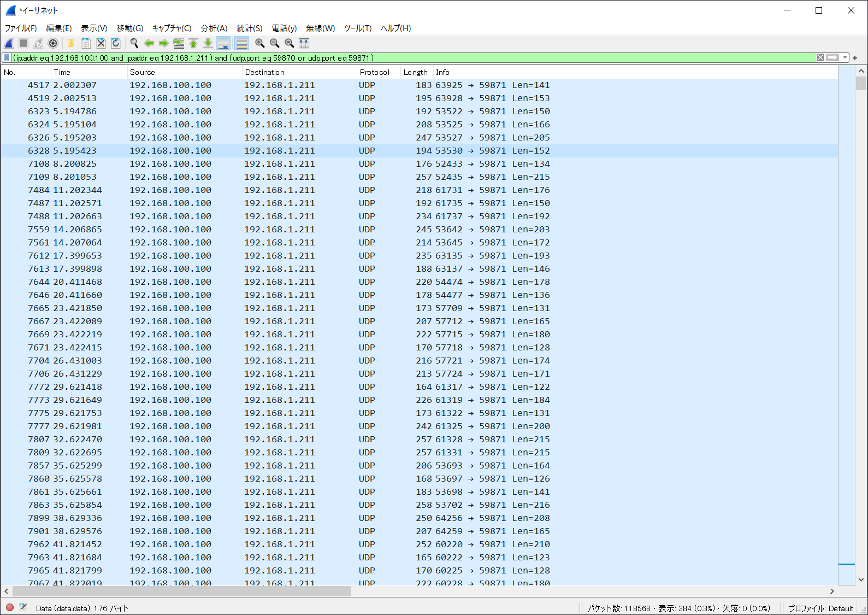868x615 pixels.
Task: Open the ファイル(F) menu
Action: click(21, 28)
